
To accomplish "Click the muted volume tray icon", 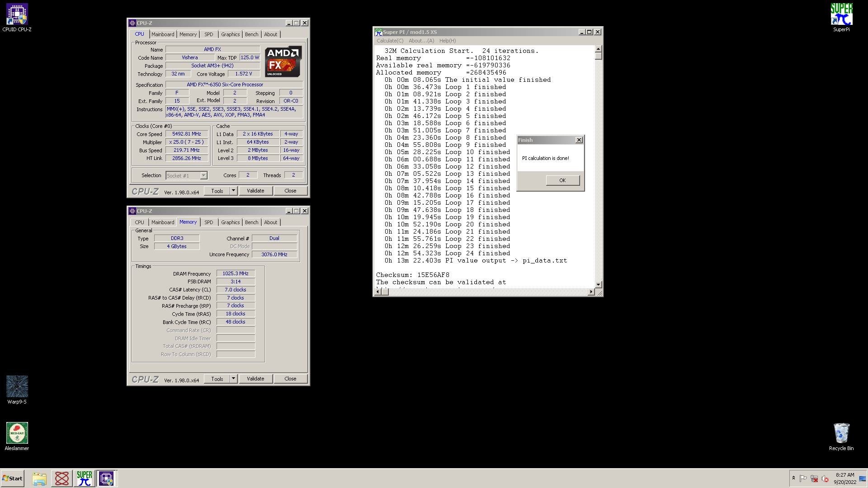I will (x=825, y=479).
